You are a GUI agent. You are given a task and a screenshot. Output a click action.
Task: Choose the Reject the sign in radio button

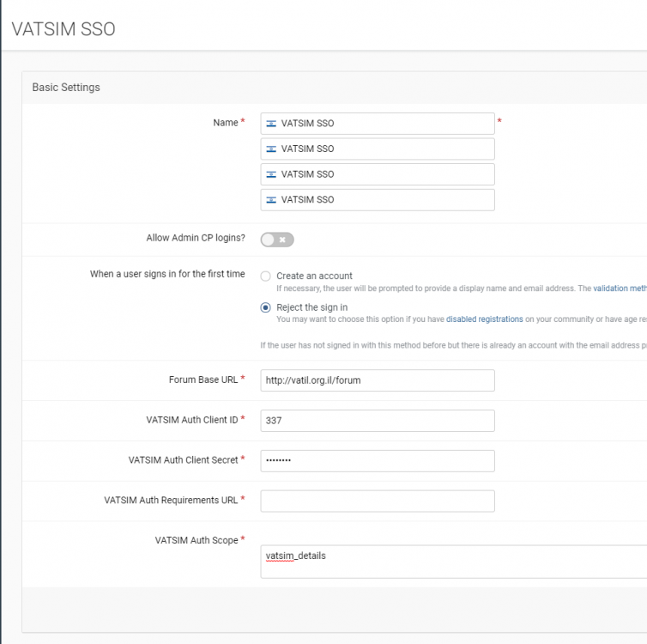[266, 307]
